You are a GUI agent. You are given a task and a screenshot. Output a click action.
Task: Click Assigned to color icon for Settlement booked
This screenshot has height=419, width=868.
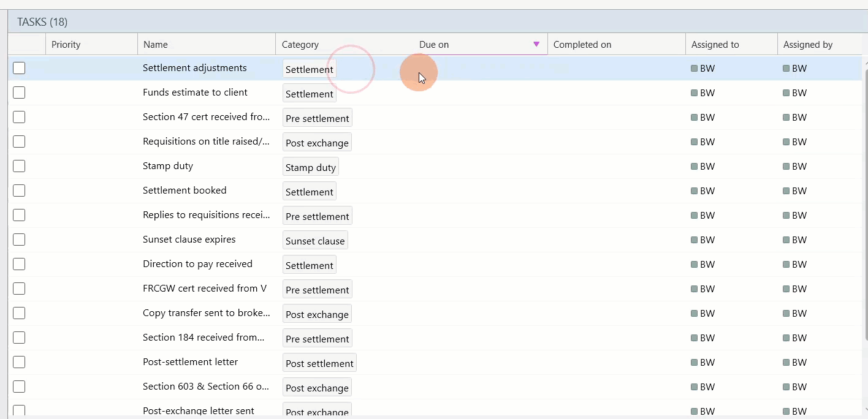click(694, 191)
